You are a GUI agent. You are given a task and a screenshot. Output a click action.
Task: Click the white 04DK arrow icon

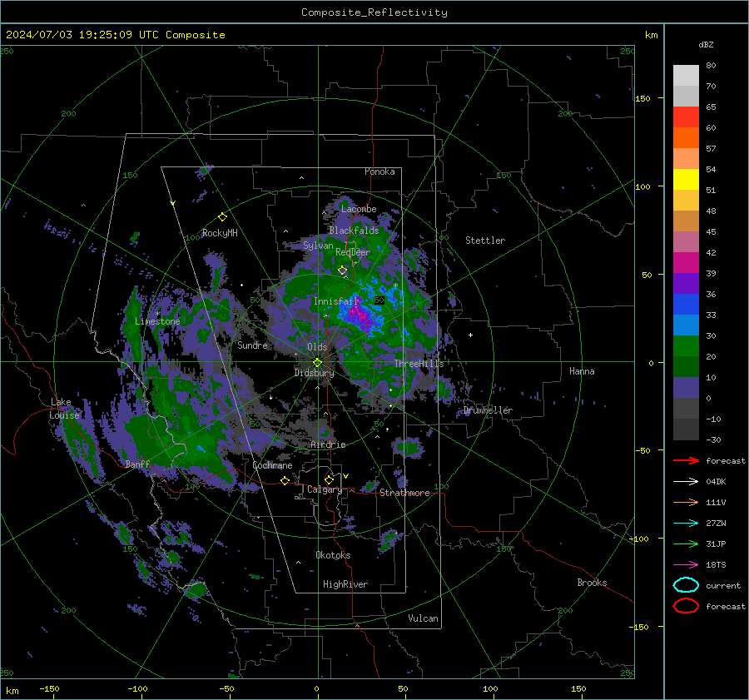[686, 482]
